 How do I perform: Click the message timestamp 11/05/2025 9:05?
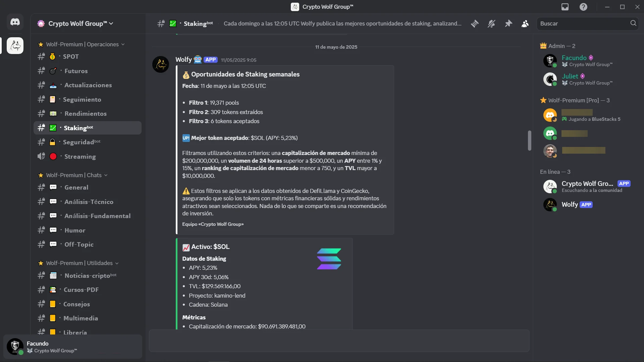[238, 60]
